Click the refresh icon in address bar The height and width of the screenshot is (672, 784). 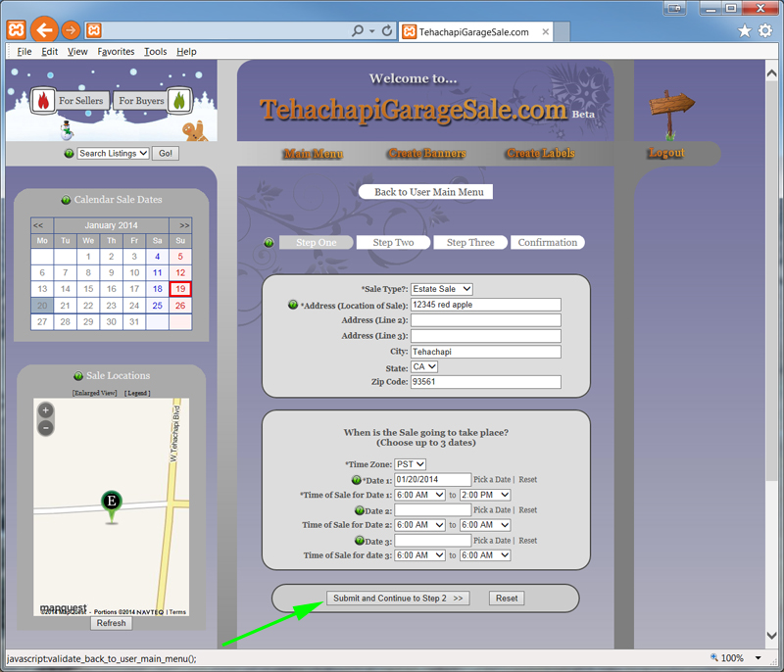click(x=387, y=31)
